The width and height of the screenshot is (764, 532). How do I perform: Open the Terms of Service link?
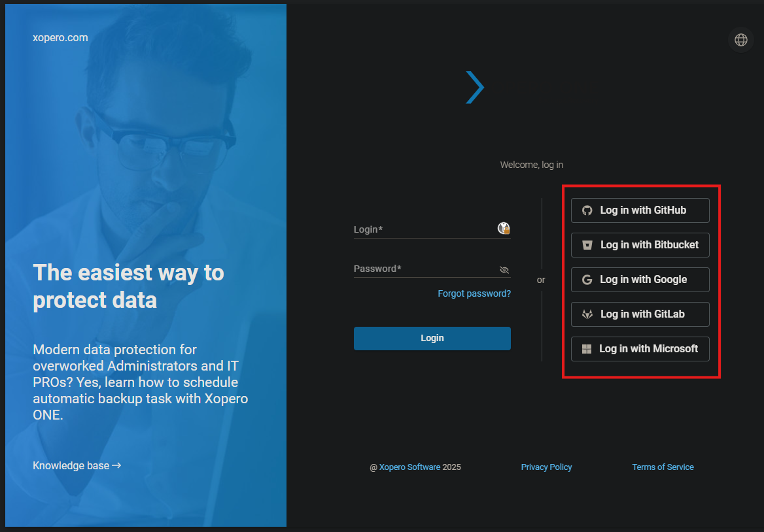pyautogui.click(x=663, y=467)
